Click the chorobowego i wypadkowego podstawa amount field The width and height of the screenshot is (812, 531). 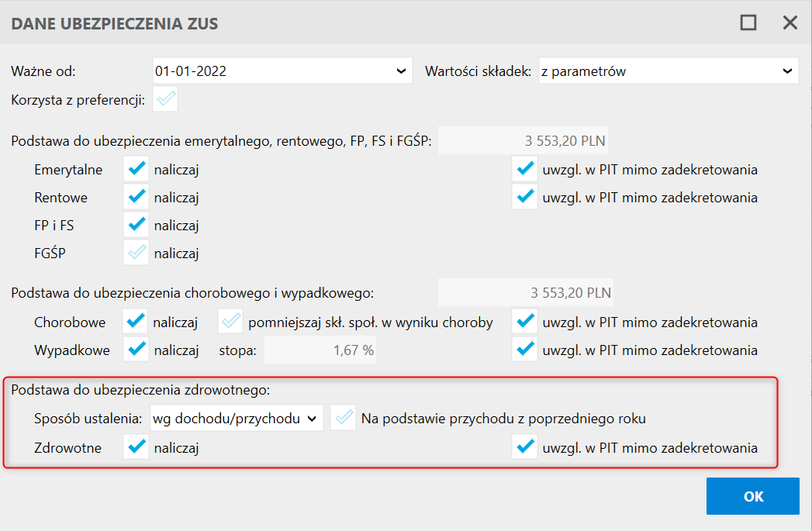(x=526, y=293)
